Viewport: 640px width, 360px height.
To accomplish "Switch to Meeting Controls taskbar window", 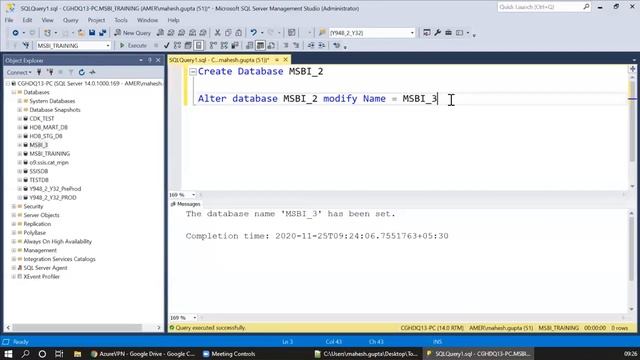I will 230,354.
